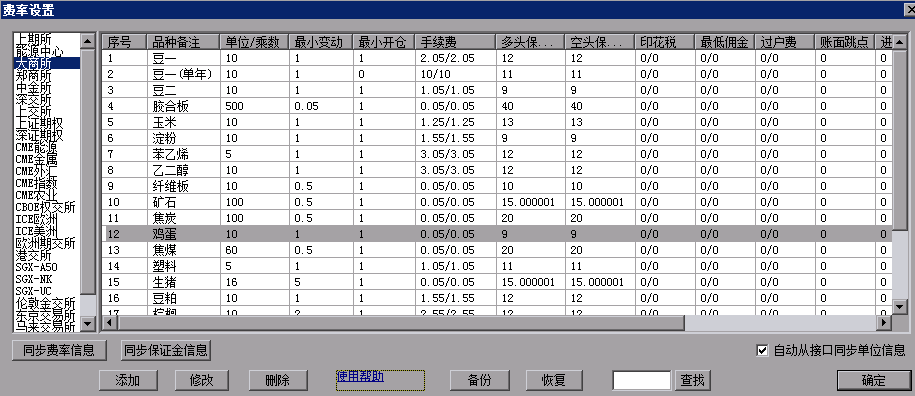
Task: Sort by the 序号 column header
Action: pos(124,42)
